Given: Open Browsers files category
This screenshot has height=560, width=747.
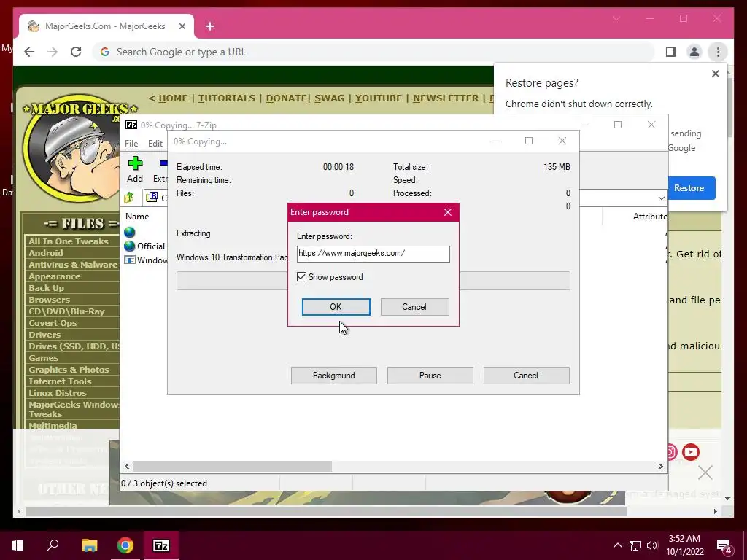Looking at the screenshot, I should (49, 300).
